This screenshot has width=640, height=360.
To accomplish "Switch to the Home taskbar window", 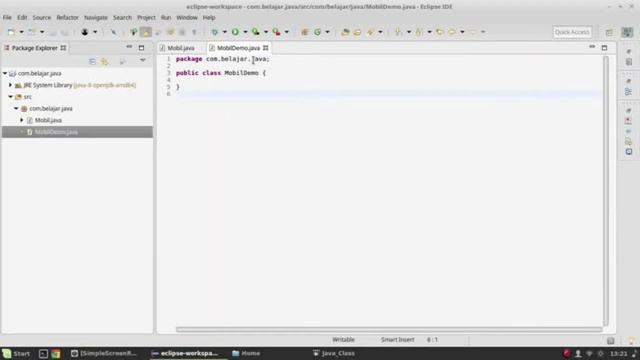I will point(246,353).
